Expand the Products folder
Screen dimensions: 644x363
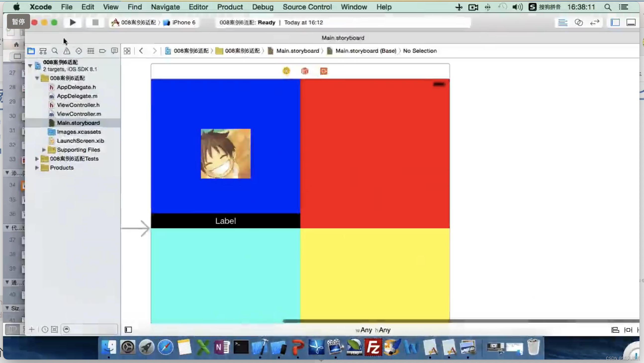(x=37, y=168)
